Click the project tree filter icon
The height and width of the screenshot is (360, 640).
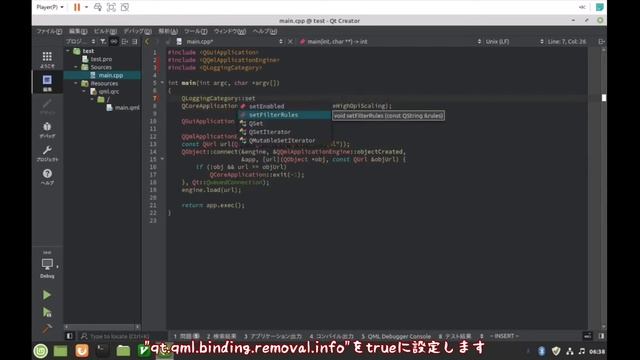(103, 41)
